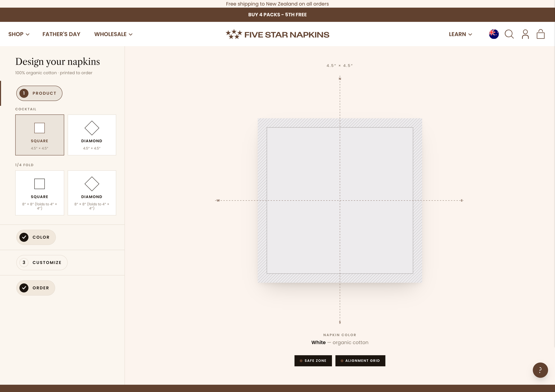The image size is (555, 392).
Task: Click the square icon in Cocktail Square card
Action: pyautogui.click(x=40, y=128)
